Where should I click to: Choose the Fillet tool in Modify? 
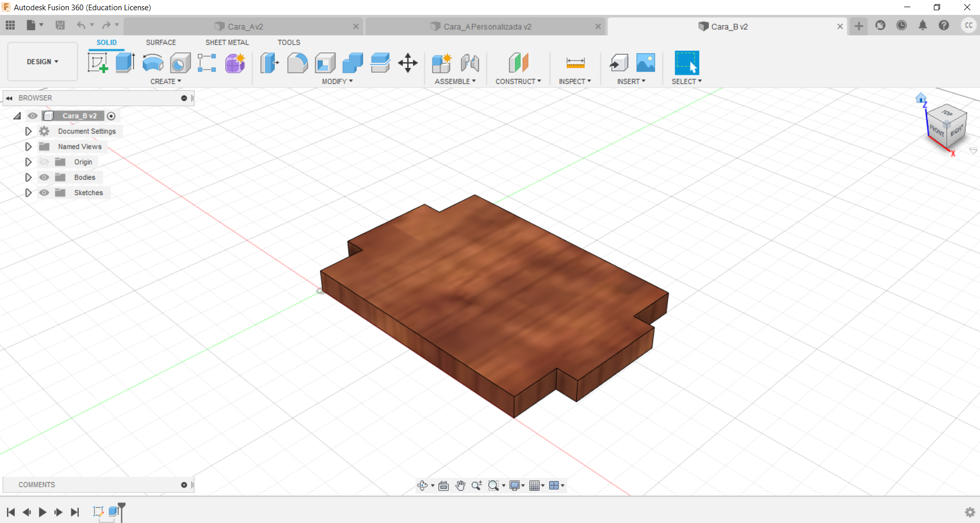[x=297, y=63]
